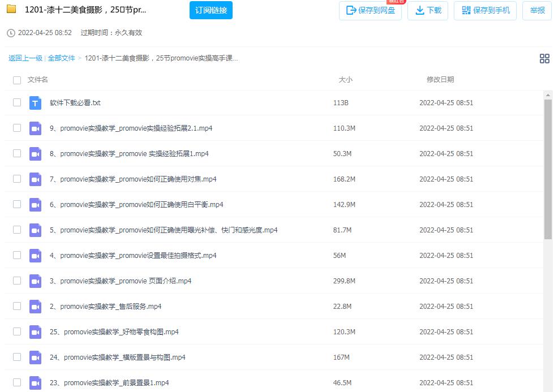The image size is (554, 392).
Task: Check the 4、设置最佳拍摄格式.mp4 box
Action: pos(17,255)
